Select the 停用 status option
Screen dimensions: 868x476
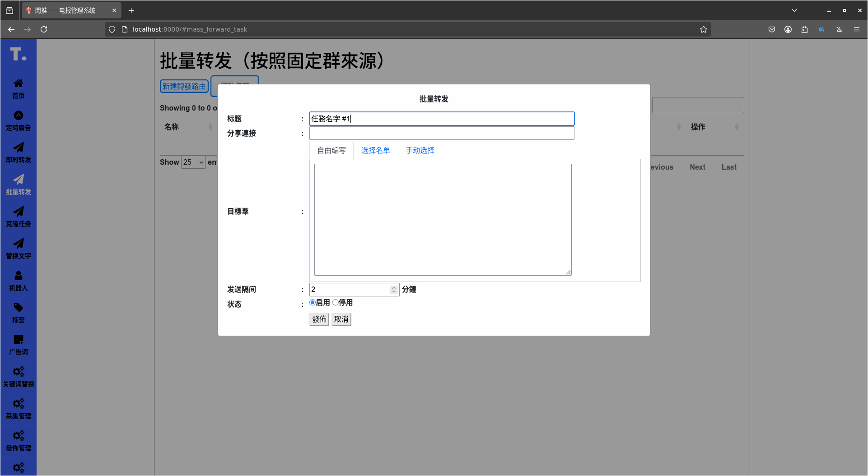335,302
